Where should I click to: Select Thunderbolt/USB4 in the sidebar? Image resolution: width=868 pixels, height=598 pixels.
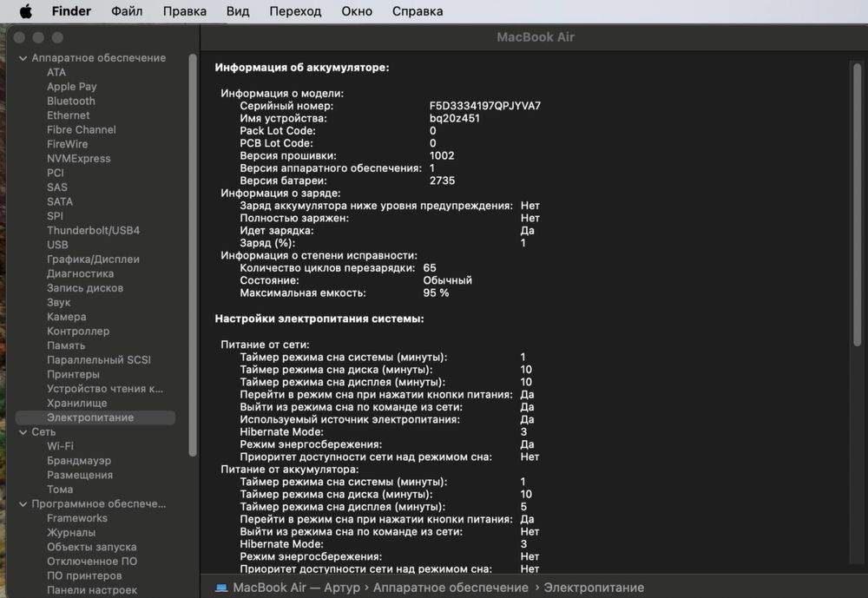[x=93, y=230]
